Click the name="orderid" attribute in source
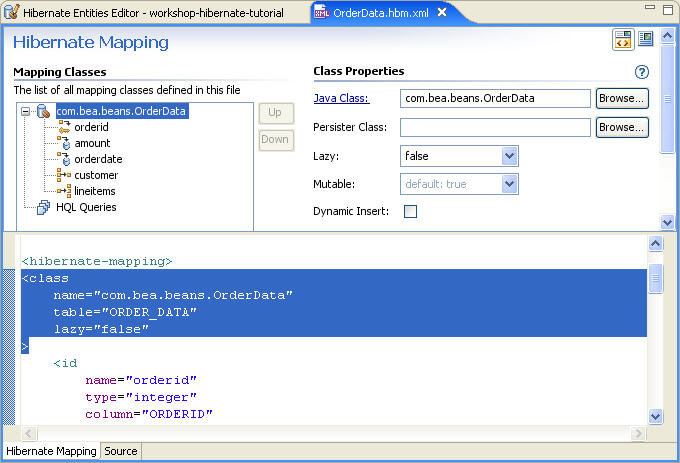680x463 pixels. pos(141,380)
